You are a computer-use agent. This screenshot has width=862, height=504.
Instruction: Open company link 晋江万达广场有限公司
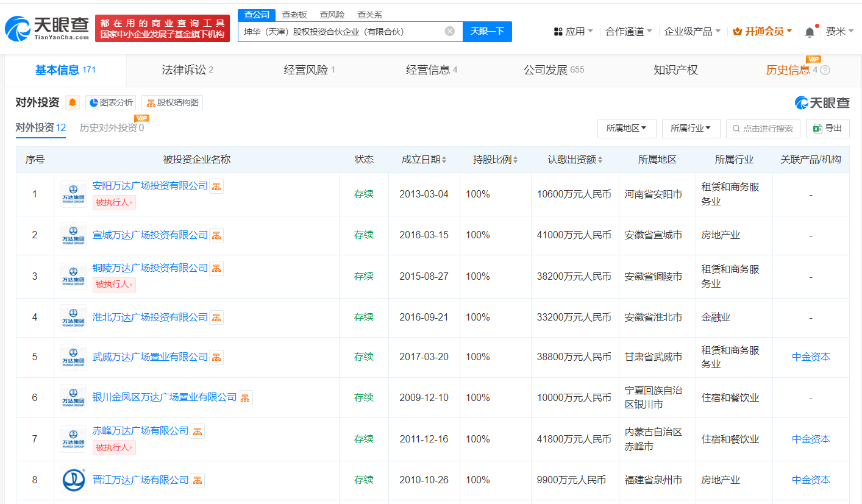[141, 480]
